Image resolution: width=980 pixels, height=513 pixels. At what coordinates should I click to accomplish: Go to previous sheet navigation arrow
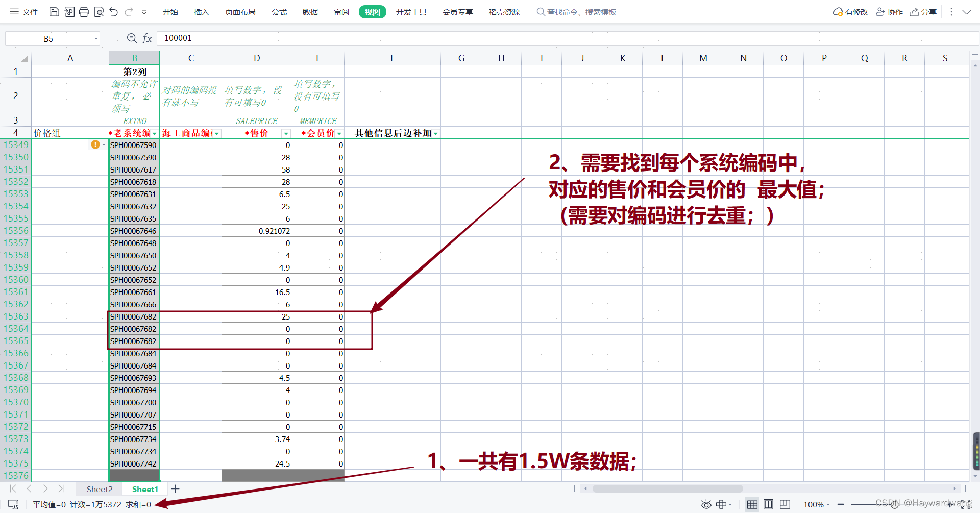click(x=29, y=489)
